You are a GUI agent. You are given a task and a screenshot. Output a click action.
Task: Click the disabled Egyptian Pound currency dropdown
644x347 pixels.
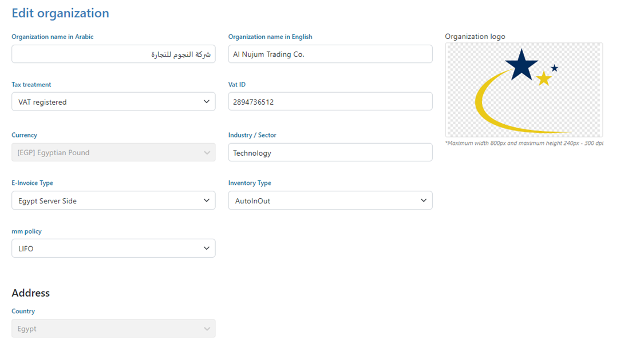pos(113,153)
